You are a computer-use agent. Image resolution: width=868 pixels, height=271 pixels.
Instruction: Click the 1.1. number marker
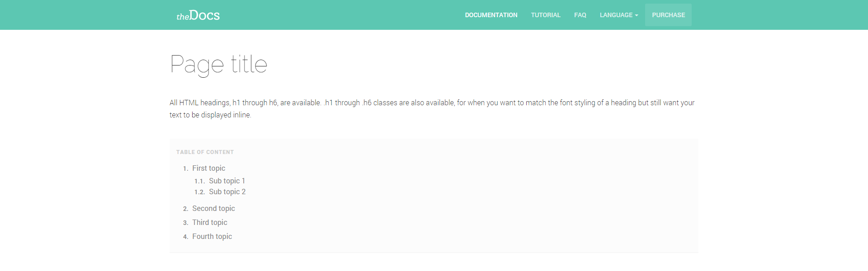pyautogui.click(x=199, y=181)
